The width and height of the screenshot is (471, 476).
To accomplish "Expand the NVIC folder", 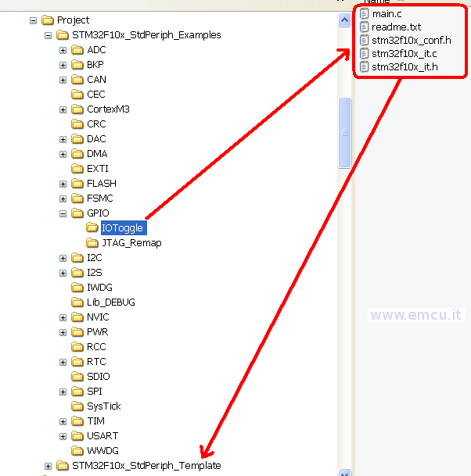I will 63,318.
